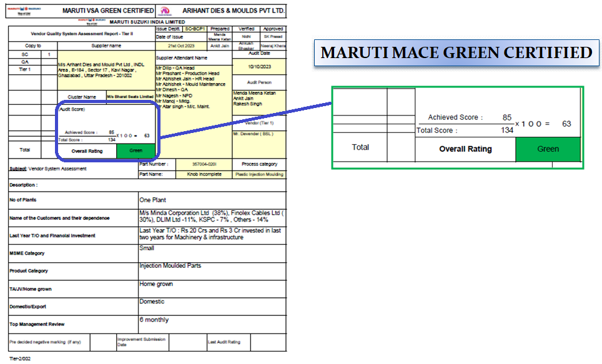The height and width of the screenshot is (364, 602).
Task: Click the 'Green' cell in the enlarged inset
Action: [x=548, y=149]
